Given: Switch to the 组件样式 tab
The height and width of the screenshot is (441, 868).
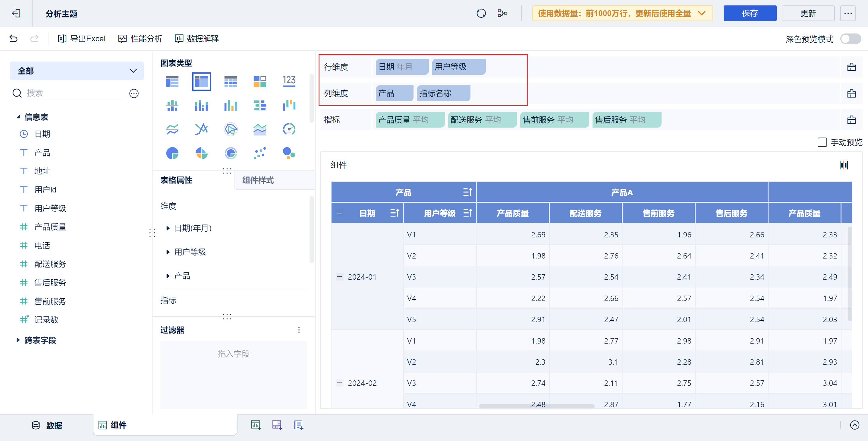Looking at the screenshot, I should pyautogui.click(x=258, y=180).
